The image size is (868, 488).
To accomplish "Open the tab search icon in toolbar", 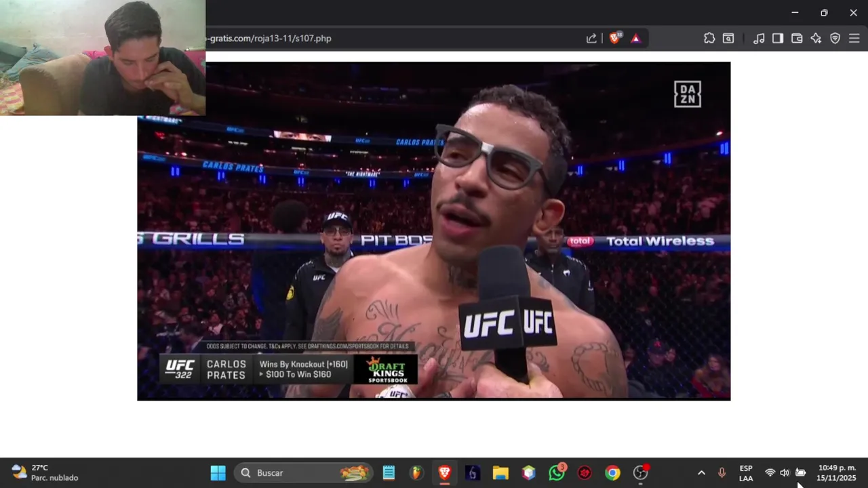I will coord(728,39).
